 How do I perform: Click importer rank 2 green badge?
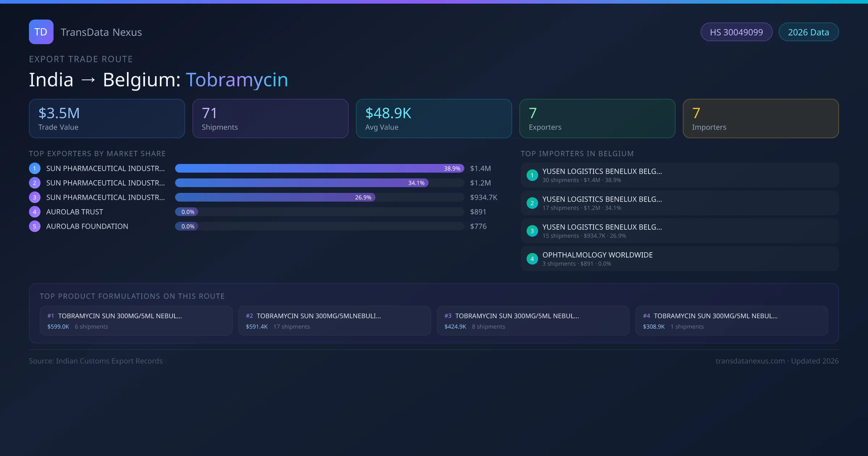532,203
